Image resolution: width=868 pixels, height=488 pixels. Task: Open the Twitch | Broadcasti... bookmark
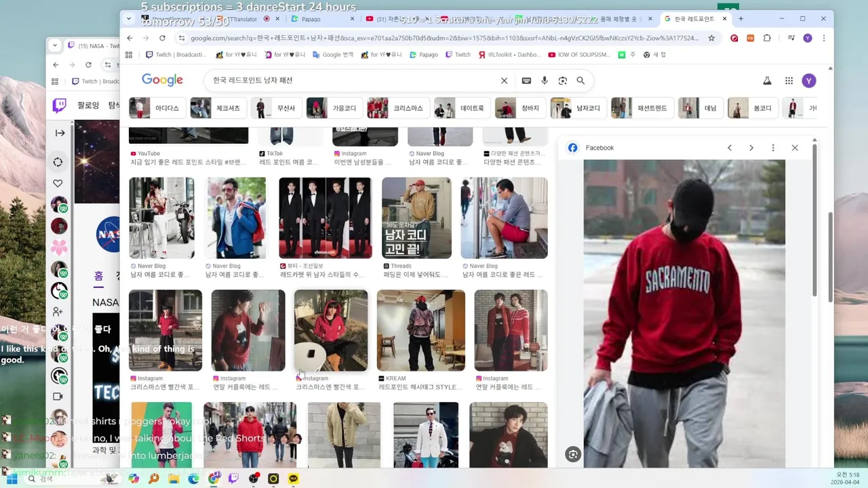pyautogui.click(x=175, y=55)
